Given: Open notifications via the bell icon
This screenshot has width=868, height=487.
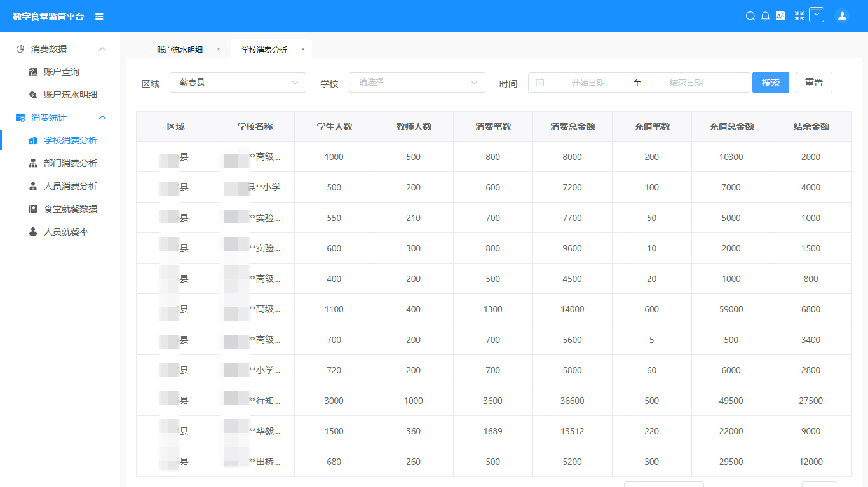Looking at the screenshot, I should point(766,16).
